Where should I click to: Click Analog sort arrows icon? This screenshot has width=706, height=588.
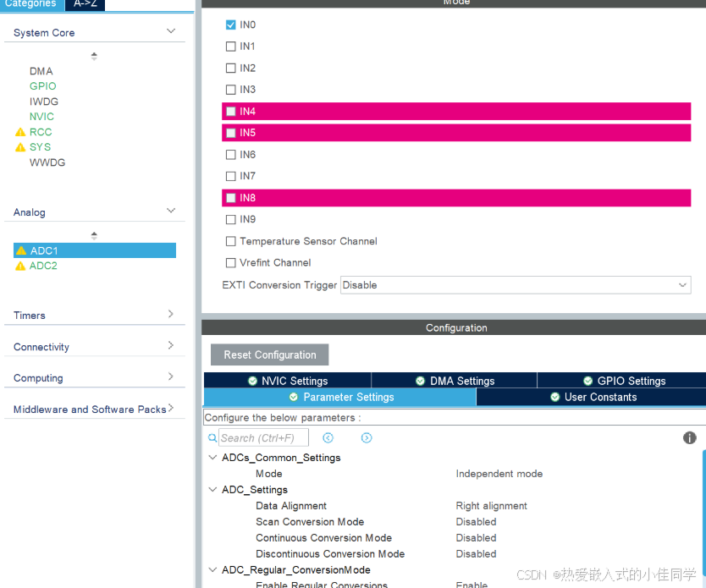[94, 236]
